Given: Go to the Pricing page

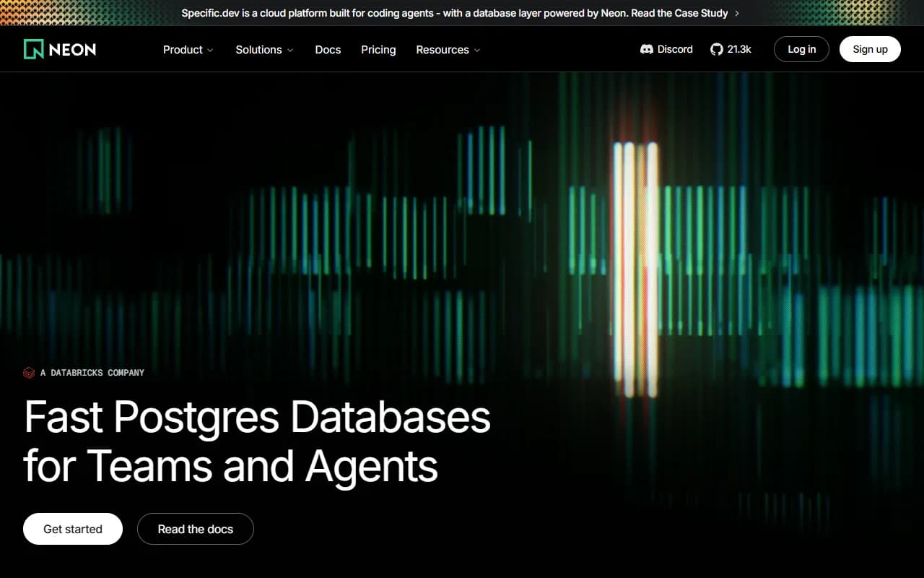Looking at the screenshot, I should [378, 50].
